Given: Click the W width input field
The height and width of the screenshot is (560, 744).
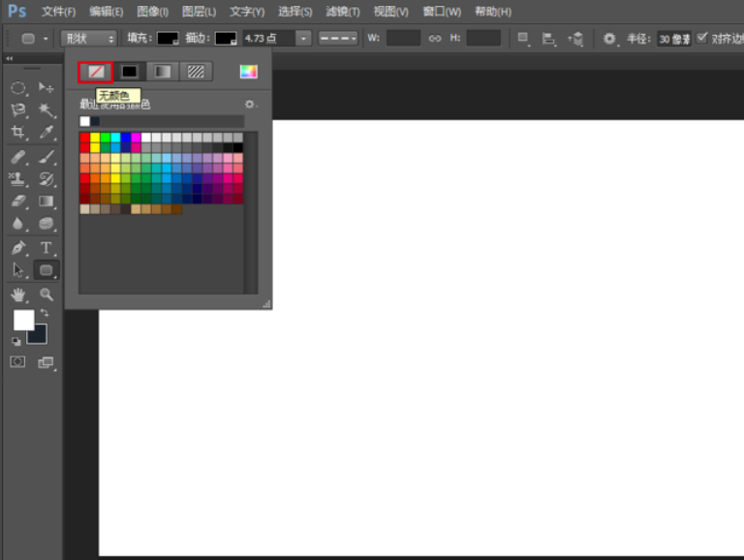Looking at the screenshot, I should click(x=403, y=39).
